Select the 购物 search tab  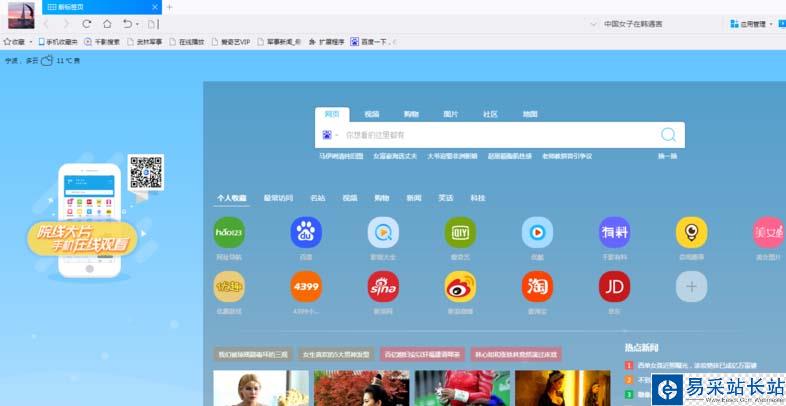pos(411,114)
